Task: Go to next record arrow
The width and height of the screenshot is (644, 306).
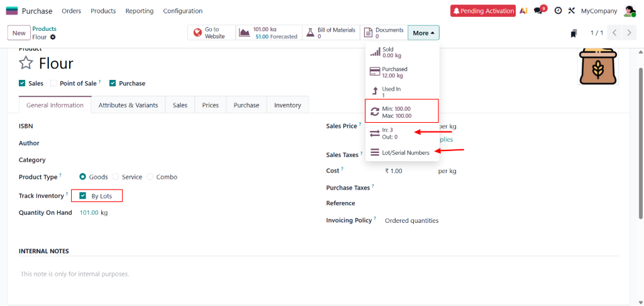Action: click(630, 33)
